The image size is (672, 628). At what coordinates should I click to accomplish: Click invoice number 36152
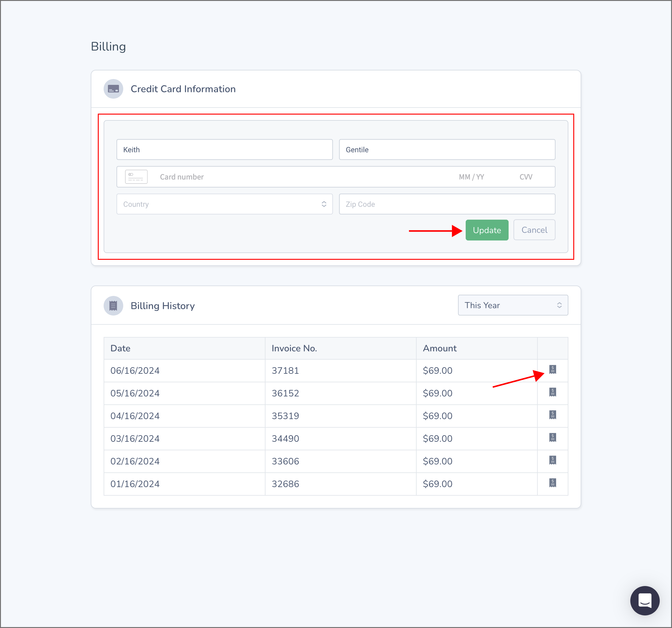[285, 393]
